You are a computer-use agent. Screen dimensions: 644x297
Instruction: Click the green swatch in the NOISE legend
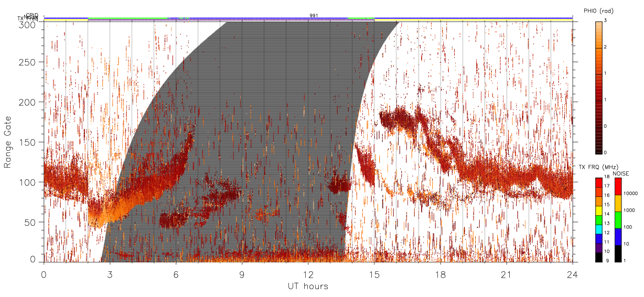coord(618,220)
